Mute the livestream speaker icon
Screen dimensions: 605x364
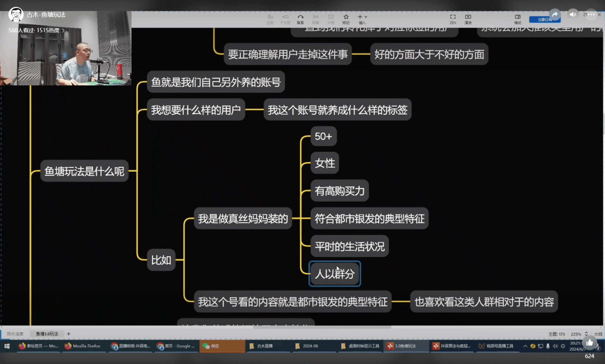(572, 15)
